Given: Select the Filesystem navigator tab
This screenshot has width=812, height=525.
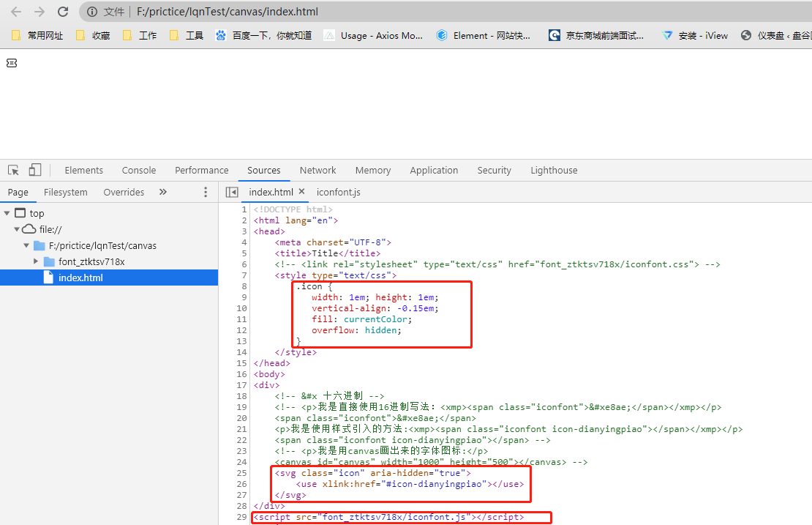Looking at the screenshot, I should click(66, 193).
